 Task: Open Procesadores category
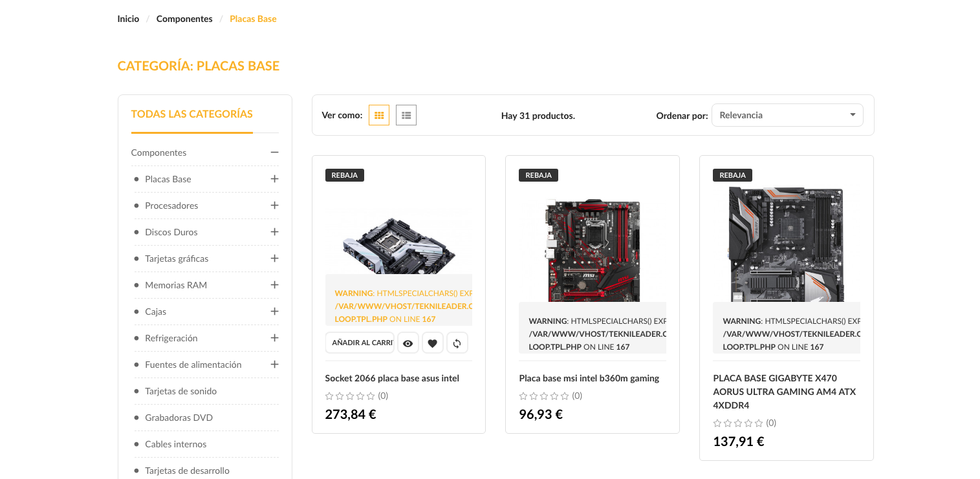click(171, 206)
